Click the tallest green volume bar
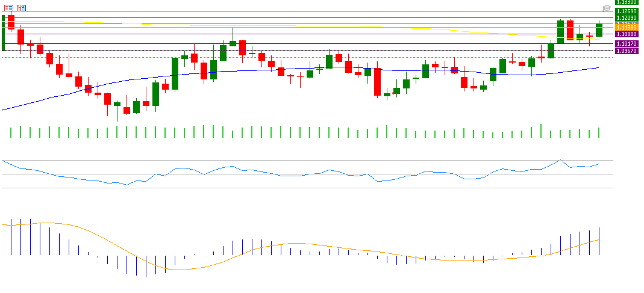 point(541,131)
